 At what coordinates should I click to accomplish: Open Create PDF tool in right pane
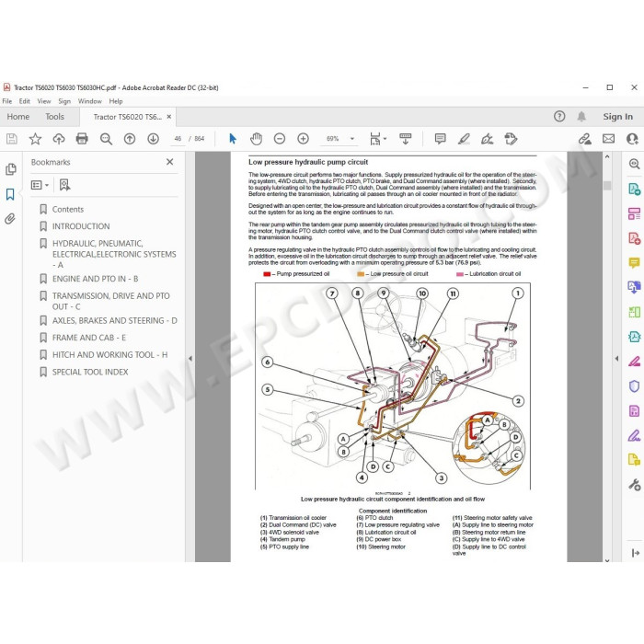click(634, 238)
